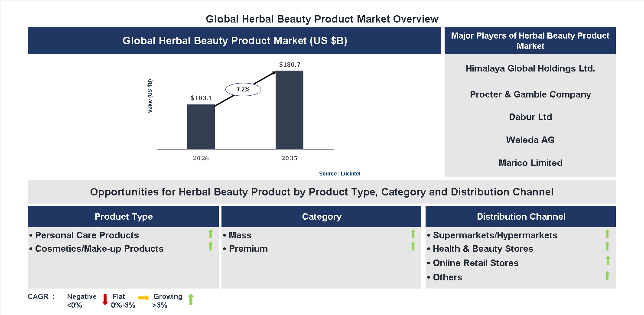Click the arrow next to Others channel
The height and width of the screenshot is (315, 644).
(608, 276)
